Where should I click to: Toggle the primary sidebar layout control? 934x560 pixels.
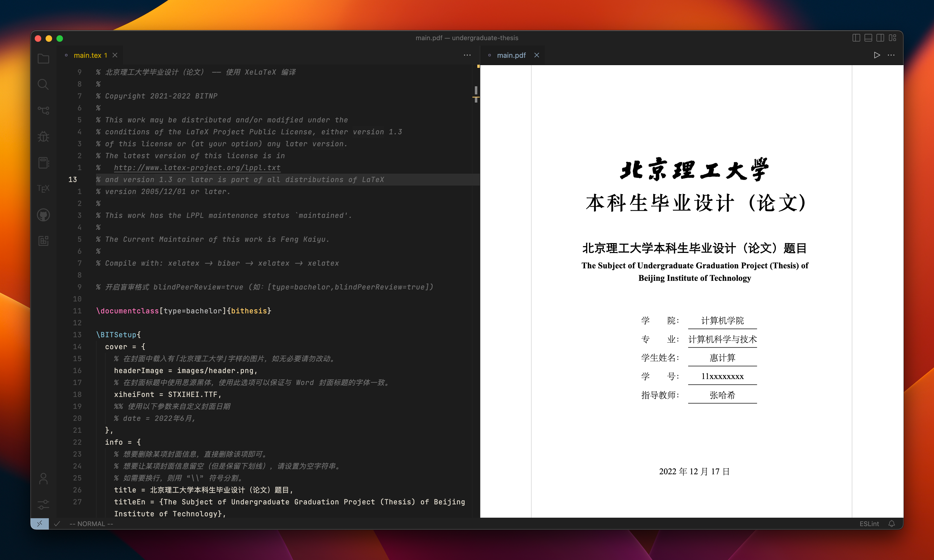click(856, 38)
